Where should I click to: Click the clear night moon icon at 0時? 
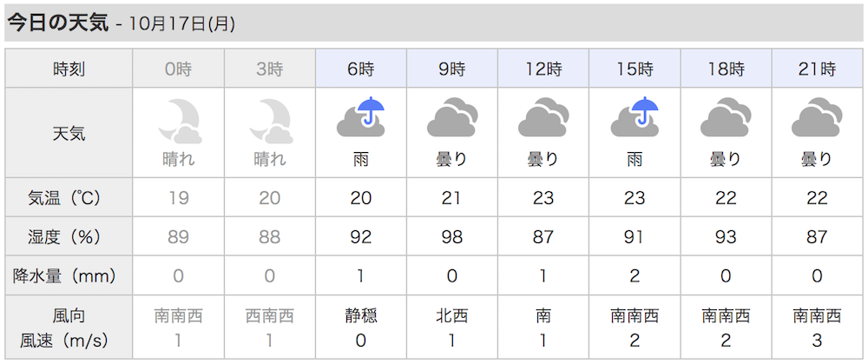tap(179, 122)
